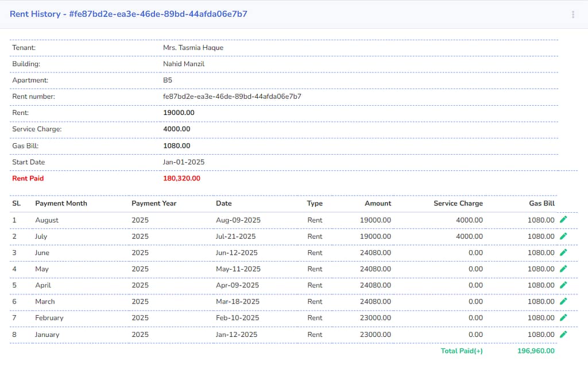Image resolution: width=588 pixels, height=376 pixels.
Task: Click the Payment Month column header
Action: (x=61, y=203)
